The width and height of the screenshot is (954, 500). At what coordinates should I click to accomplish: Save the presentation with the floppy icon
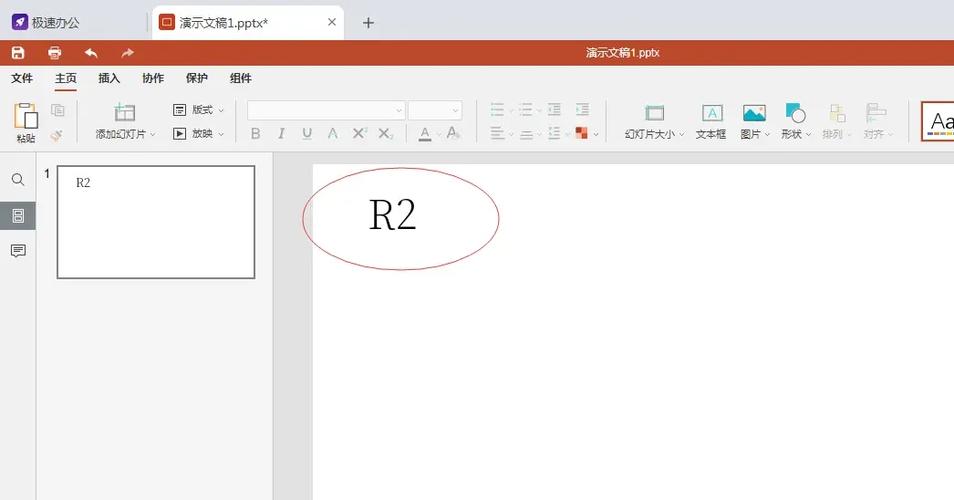pyautogui.click(x=18, y=53)
